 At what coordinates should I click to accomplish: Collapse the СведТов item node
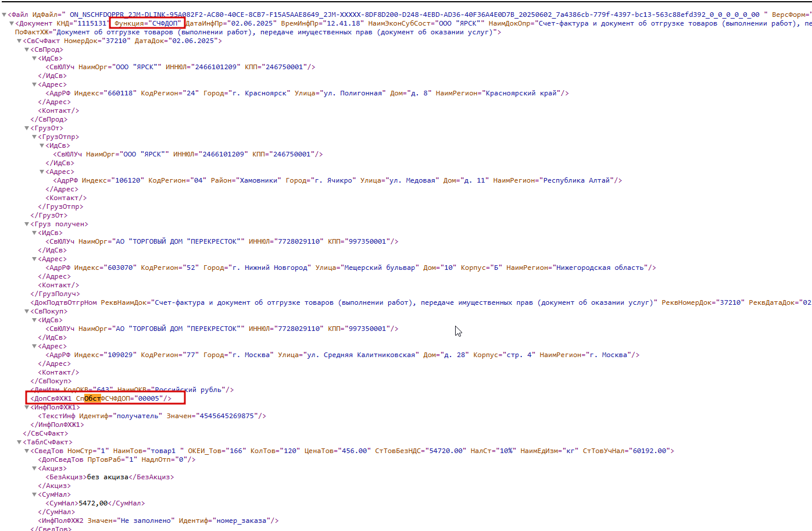click(27, 451)
